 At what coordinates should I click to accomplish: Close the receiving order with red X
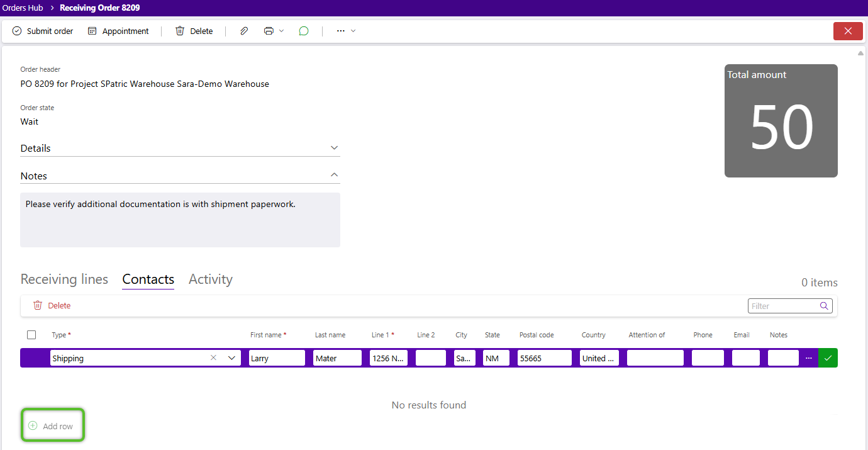coord(848,31)
